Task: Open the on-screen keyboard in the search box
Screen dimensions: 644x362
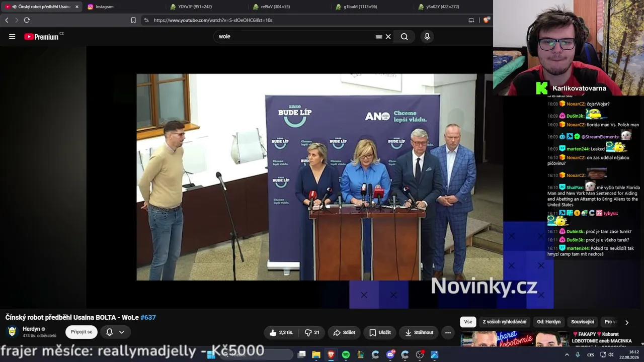Action: pos(379,37)
